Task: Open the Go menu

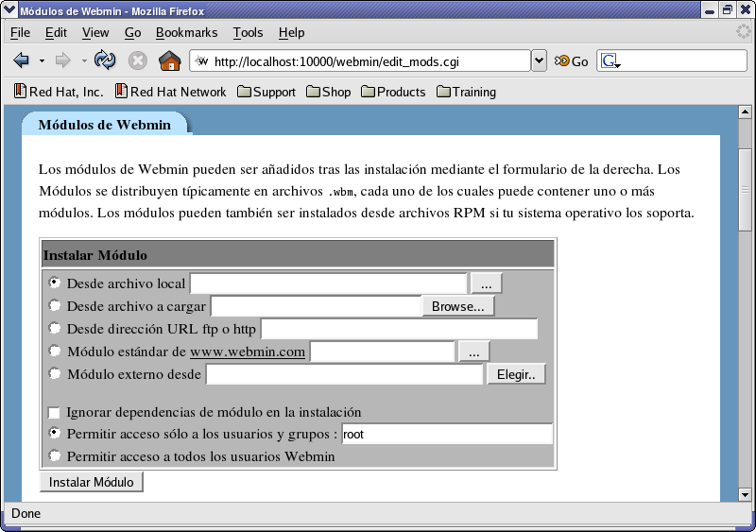Action: tap(132, 32)
